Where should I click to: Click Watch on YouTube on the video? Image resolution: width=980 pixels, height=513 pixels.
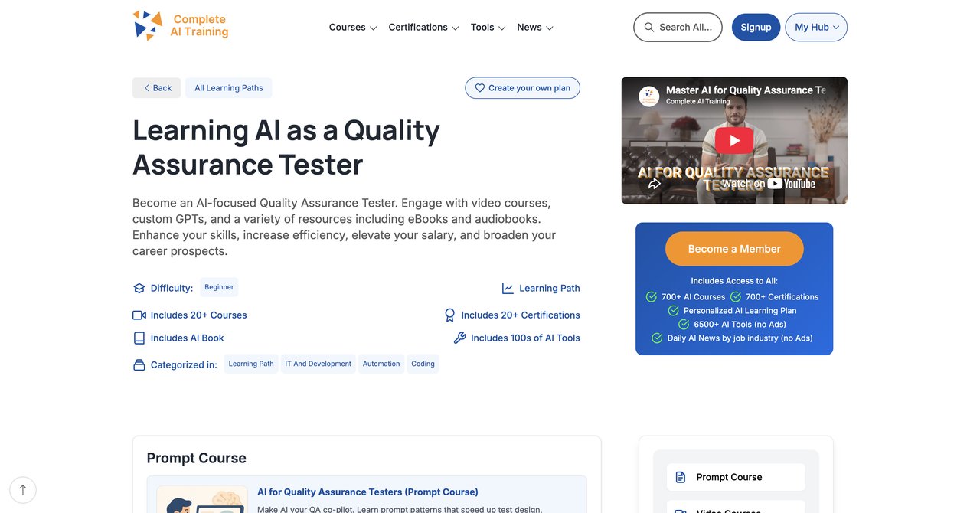point(768,184)
